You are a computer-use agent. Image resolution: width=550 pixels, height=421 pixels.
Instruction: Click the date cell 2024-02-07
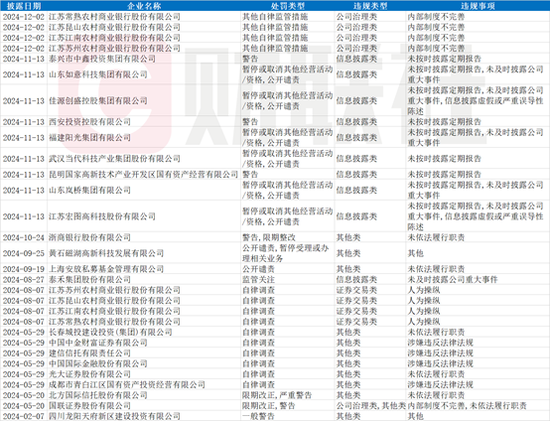coord(24,416)
